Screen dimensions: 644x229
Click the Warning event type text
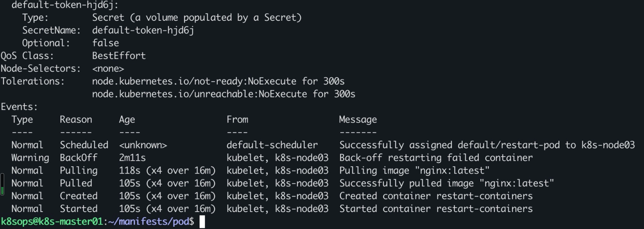[x=30, y=158]
